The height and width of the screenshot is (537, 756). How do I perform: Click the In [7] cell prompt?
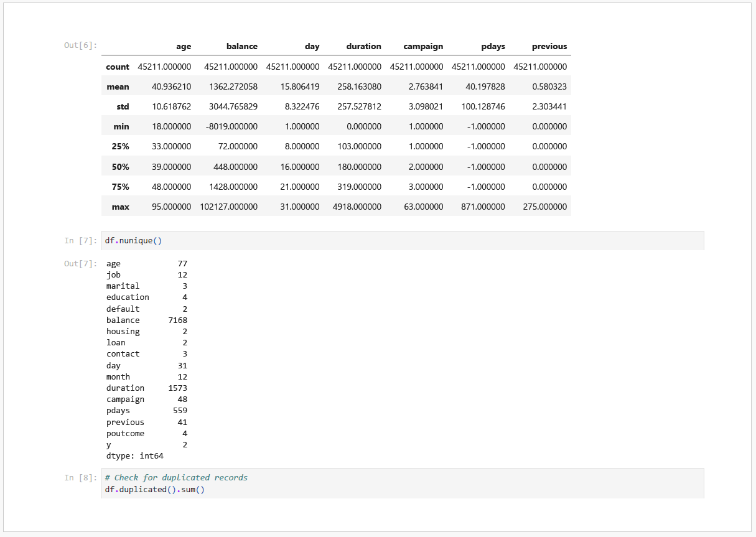(80, 240)
